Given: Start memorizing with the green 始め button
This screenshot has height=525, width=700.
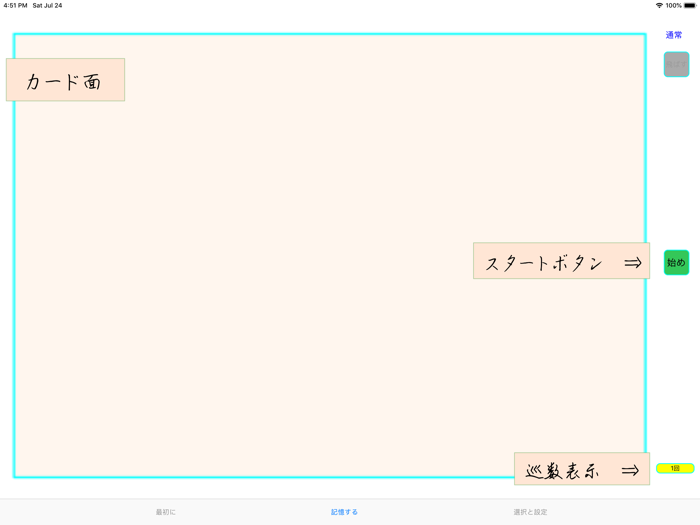Looking at the screenshot, I should click(676, 262).
